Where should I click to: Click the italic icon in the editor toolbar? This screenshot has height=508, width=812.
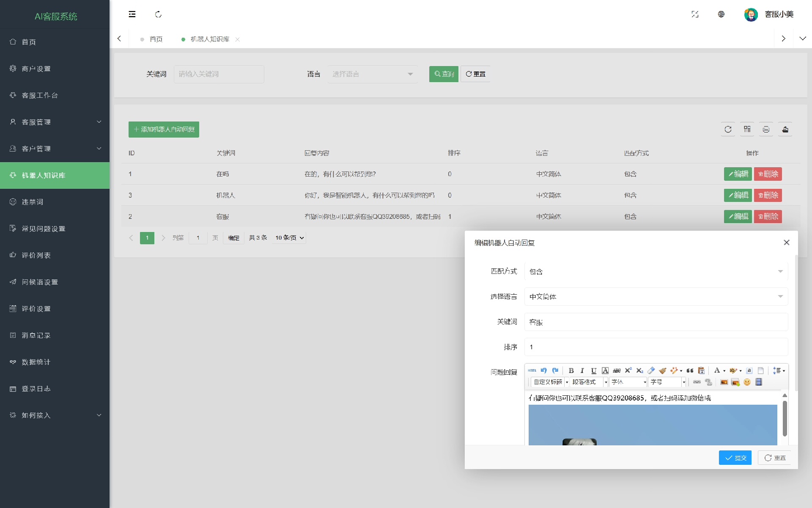582,370
